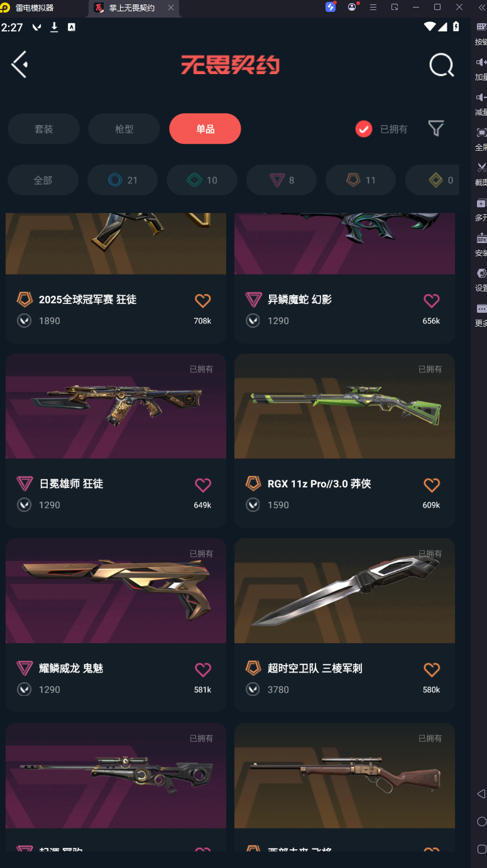The image size is (487, 868).
Task: Like RGX 11z Pro//3.0 莽侠 heart
Action: pyautogui.click(x=432, y=485)
